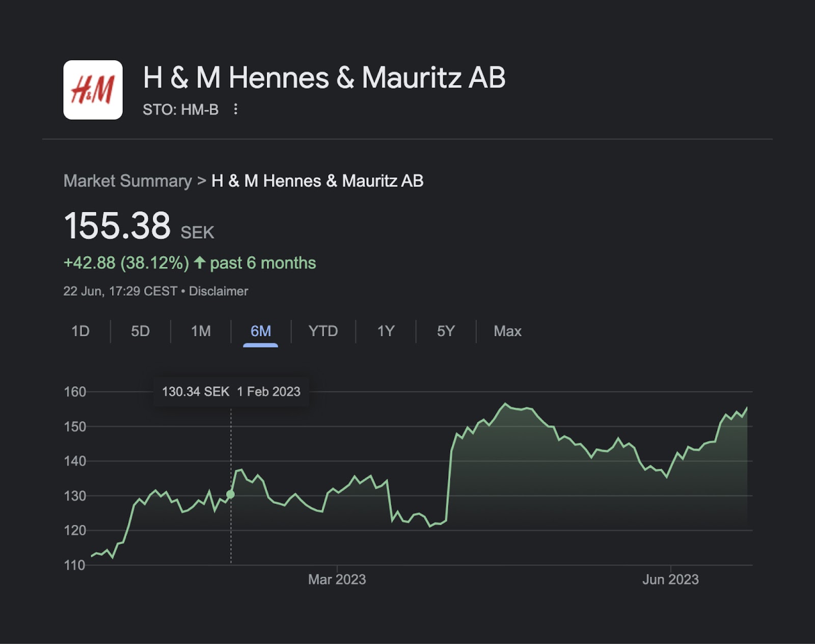Click the chart marker dot at 1 Feb
815x644 pixels.
[231, 494]
